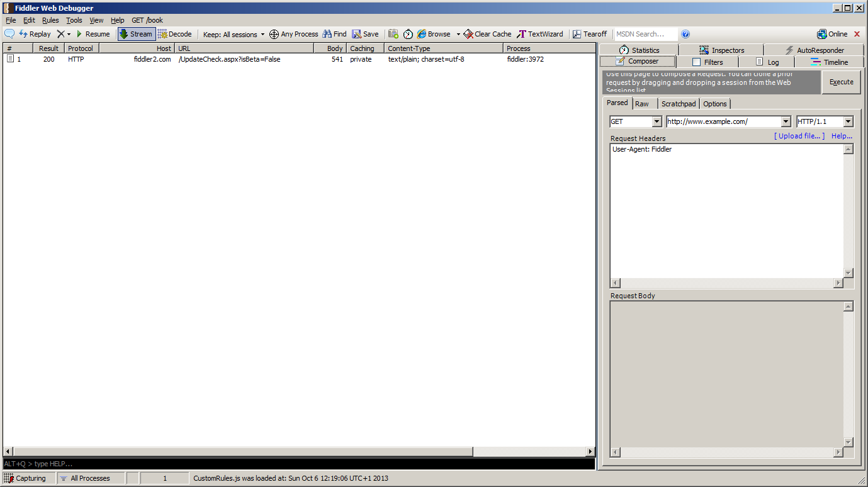The width and height of the screenshot is (868, 487).
Task: Switch to the Log tab
Action: (766, 62)
